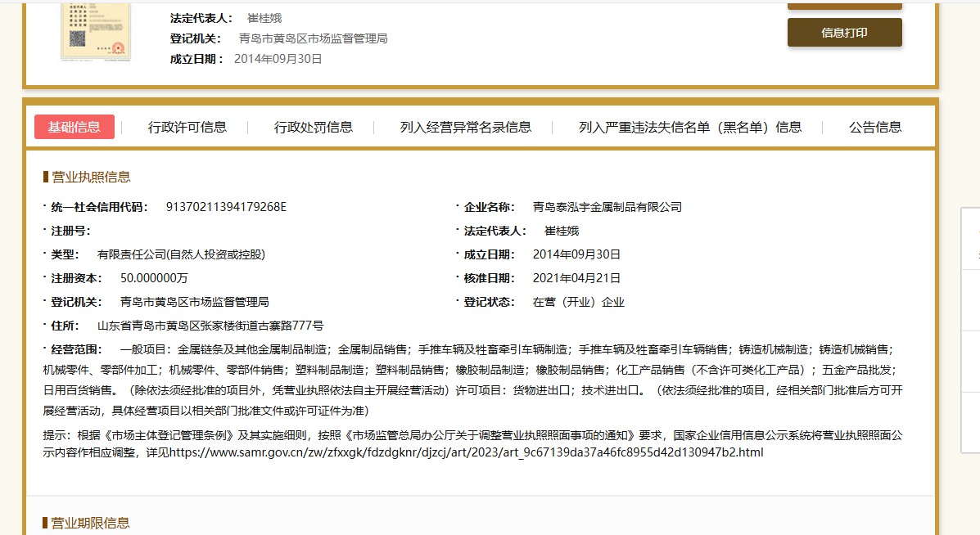The width and height of the screenshot is (980, 535).
Task: Click registration status 在营（开业）企业
Action: pos(578,302)
